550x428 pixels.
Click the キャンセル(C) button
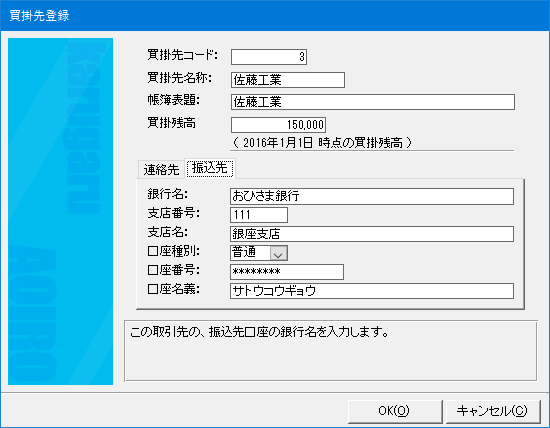tap(493, 411)
